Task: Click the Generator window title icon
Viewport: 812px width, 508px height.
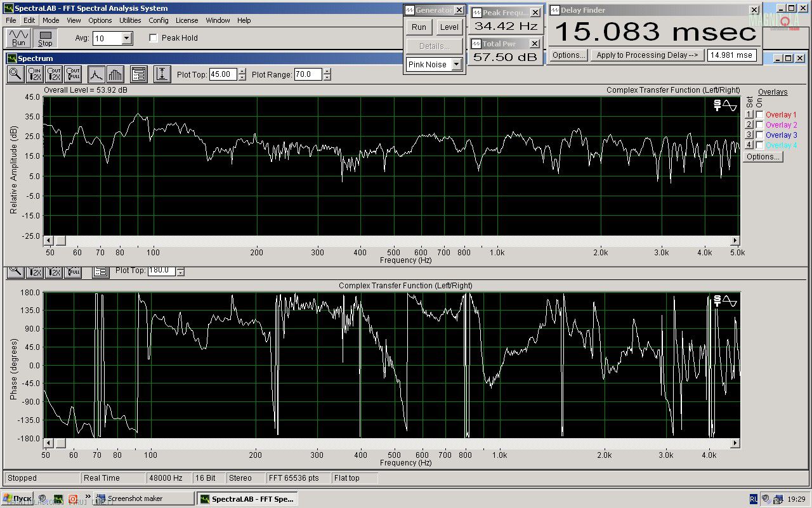Action: [410, 10]
